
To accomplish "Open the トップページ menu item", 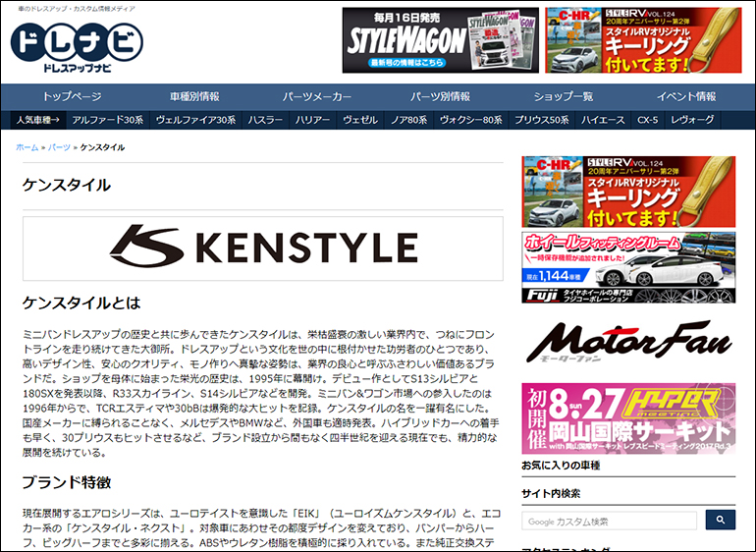I will pos(72,96).
